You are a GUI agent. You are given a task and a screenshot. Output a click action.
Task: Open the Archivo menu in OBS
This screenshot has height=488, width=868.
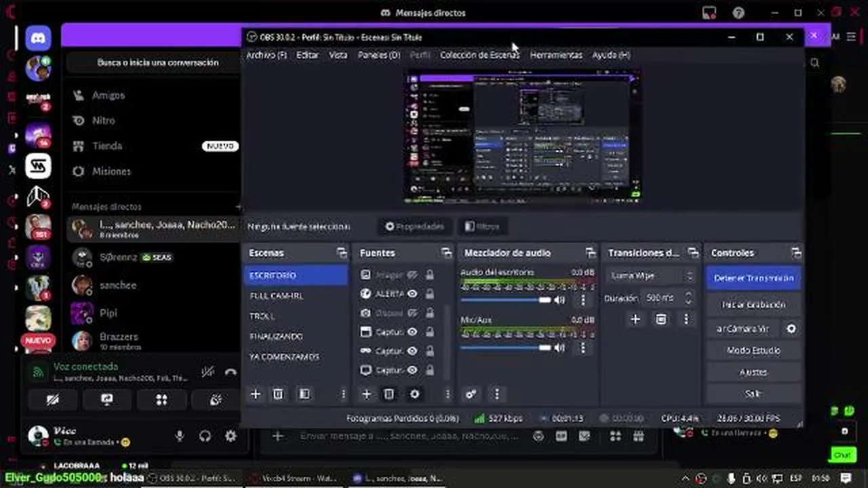pos(267,55)
